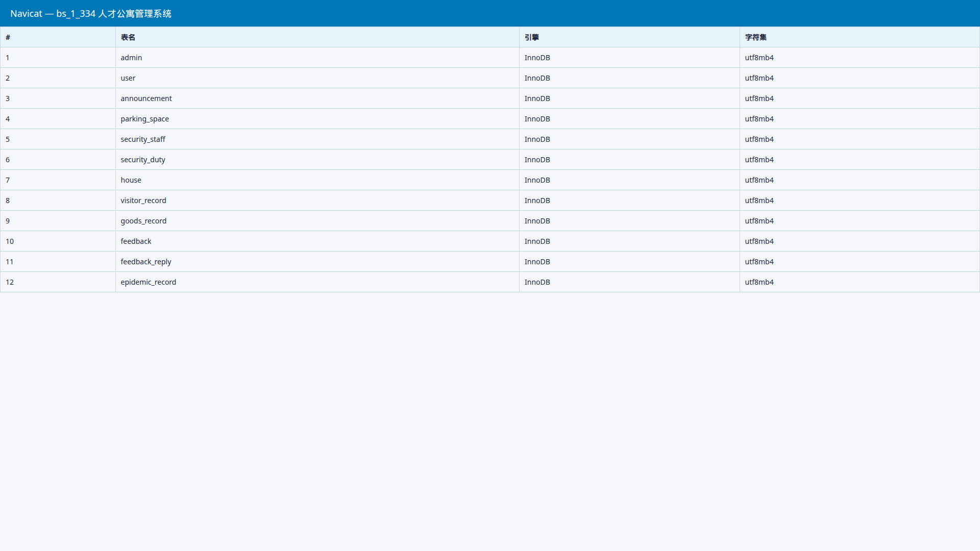
Task: Click the InnoDB cell in the epidemic_record row
Action: point(629,282)
